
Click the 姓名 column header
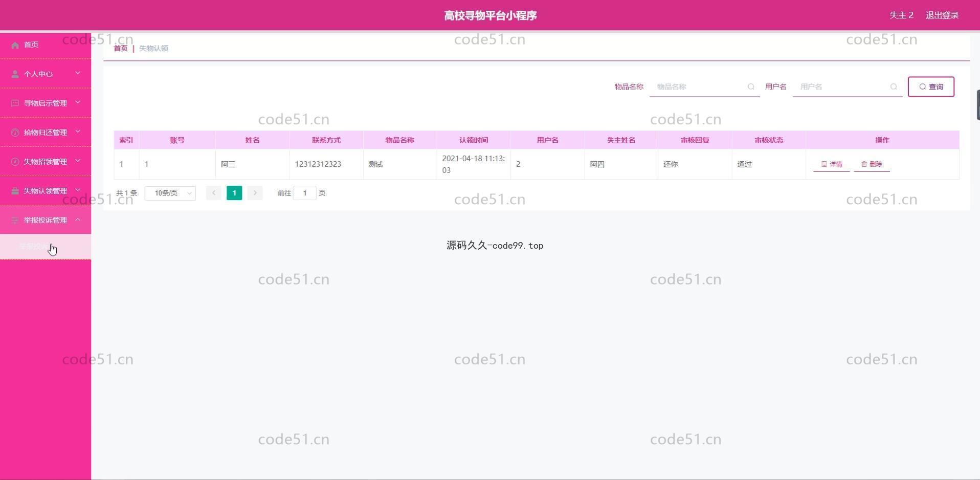point(253,140)
